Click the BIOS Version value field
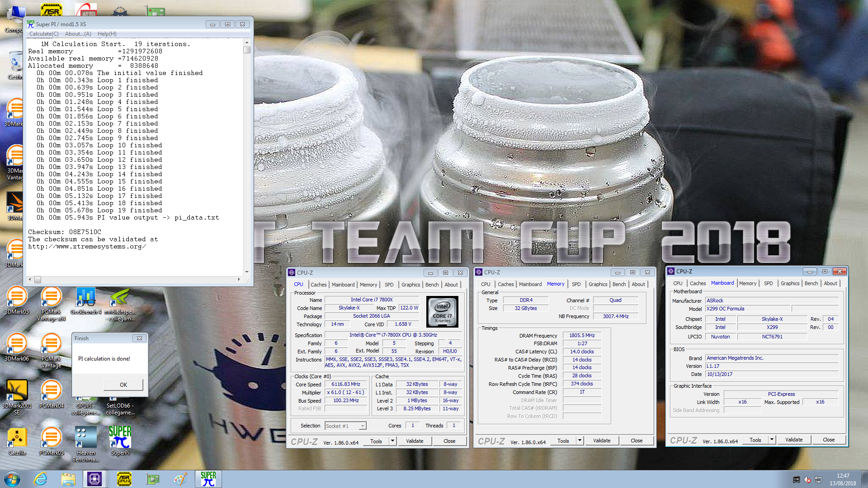Viewport: 868px width, 488px height. [x=772, y=366]
